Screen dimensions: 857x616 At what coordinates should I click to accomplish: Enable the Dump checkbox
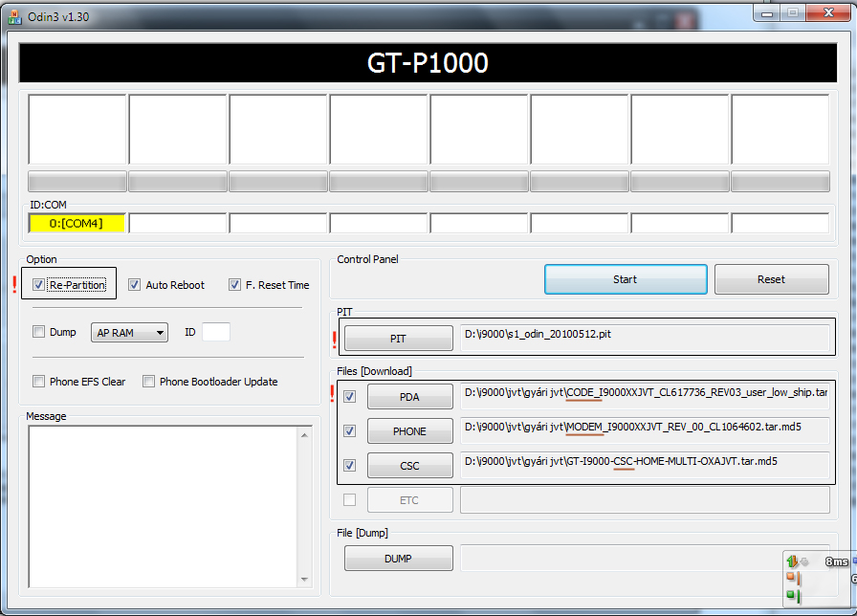coord(38,332)
